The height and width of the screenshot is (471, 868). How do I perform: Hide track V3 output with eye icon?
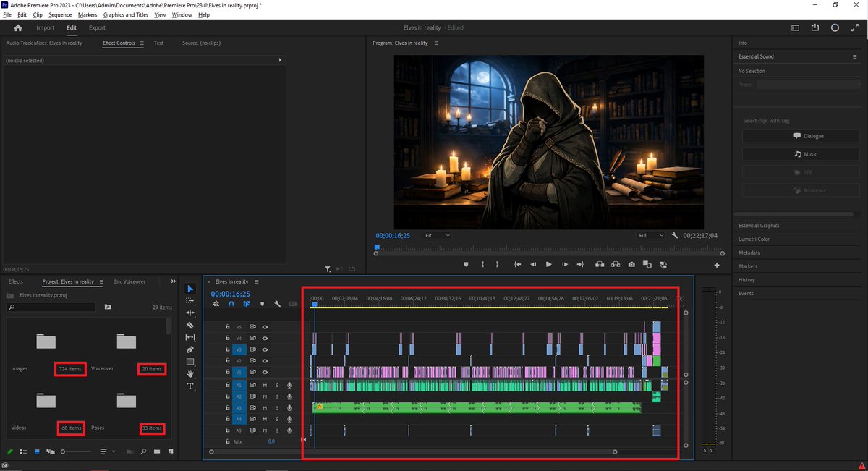(265, 349)
